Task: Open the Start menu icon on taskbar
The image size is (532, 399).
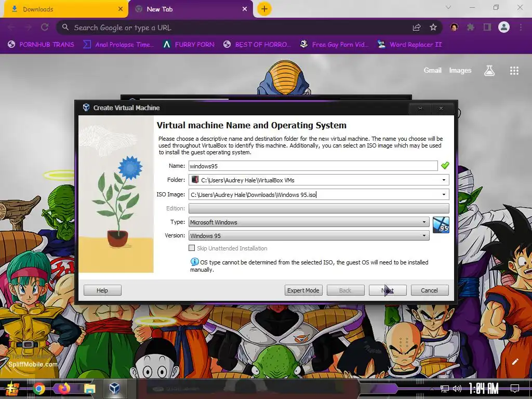Action: click(12, 389)
